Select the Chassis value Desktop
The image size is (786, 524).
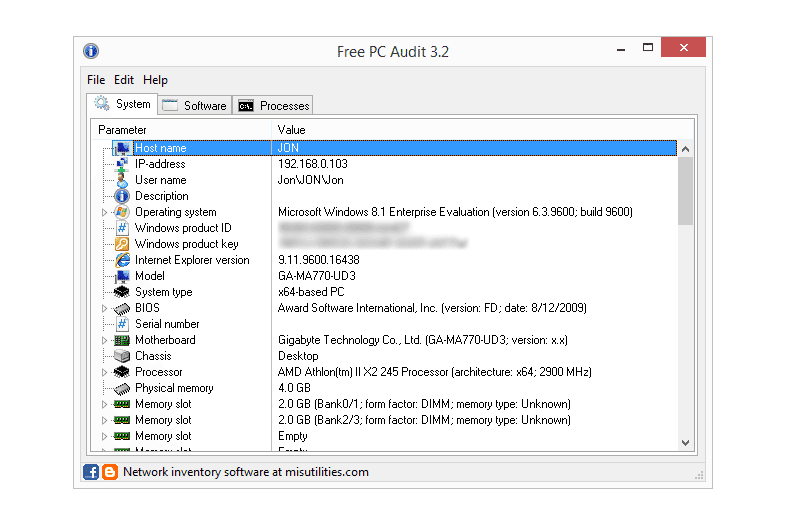pos(298,356)
